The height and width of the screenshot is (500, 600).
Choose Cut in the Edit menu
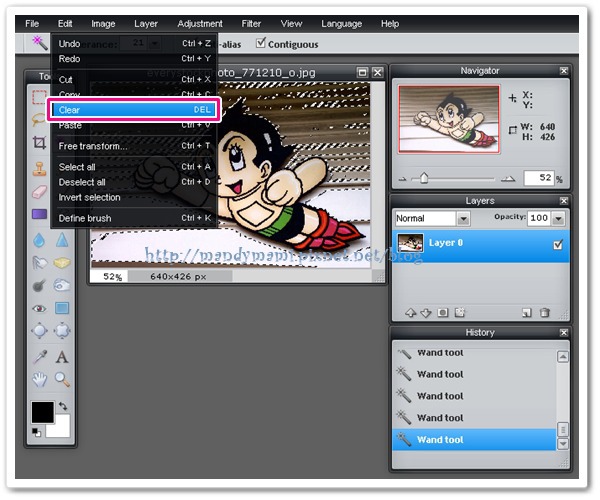(x=134, y=80)
